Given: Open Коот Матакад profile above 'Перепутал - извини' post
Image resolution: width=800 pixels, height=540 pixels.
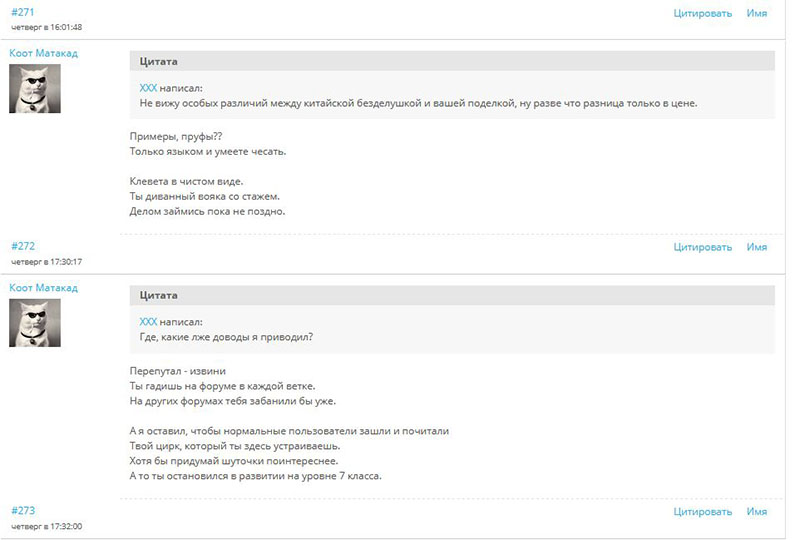Looking at the screenshot, I should (x=43, y=288).
